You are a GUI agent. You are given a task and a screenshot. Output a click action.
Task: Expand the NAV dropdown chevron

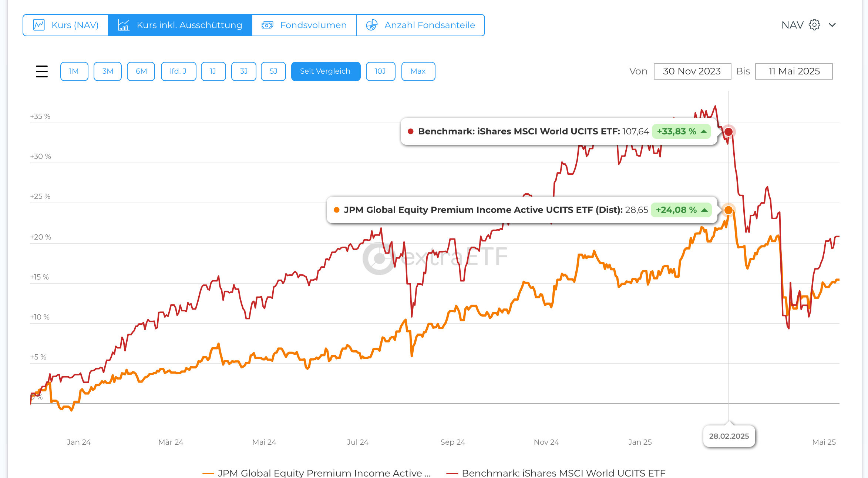(832, 25)
